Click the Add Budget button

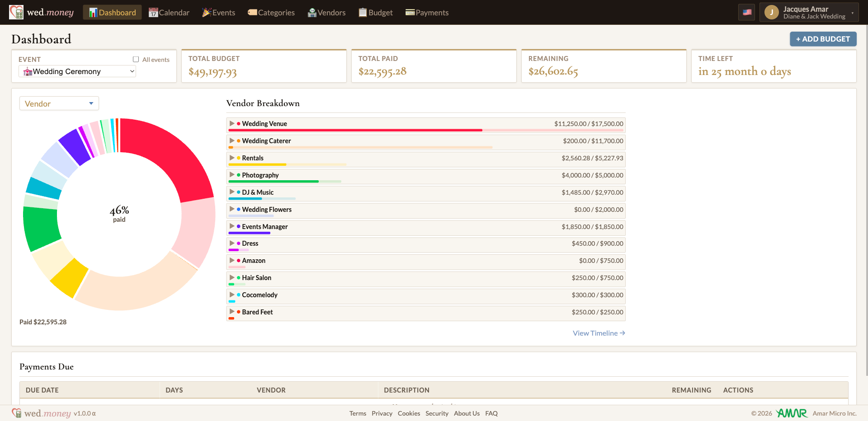pos(823,39)
